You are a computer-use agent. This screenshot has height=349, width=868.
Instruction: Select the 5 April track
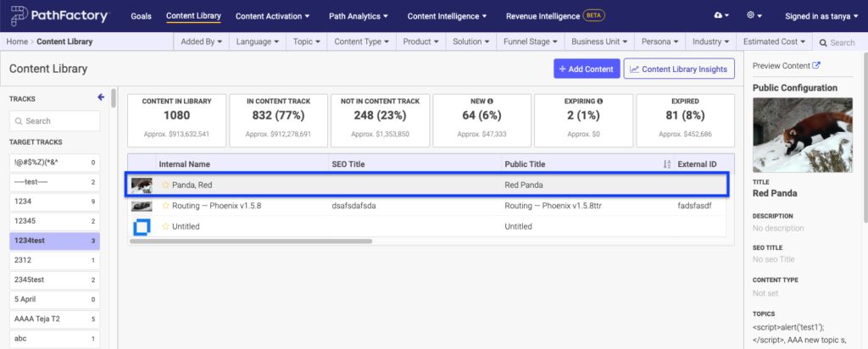[55, 299]
